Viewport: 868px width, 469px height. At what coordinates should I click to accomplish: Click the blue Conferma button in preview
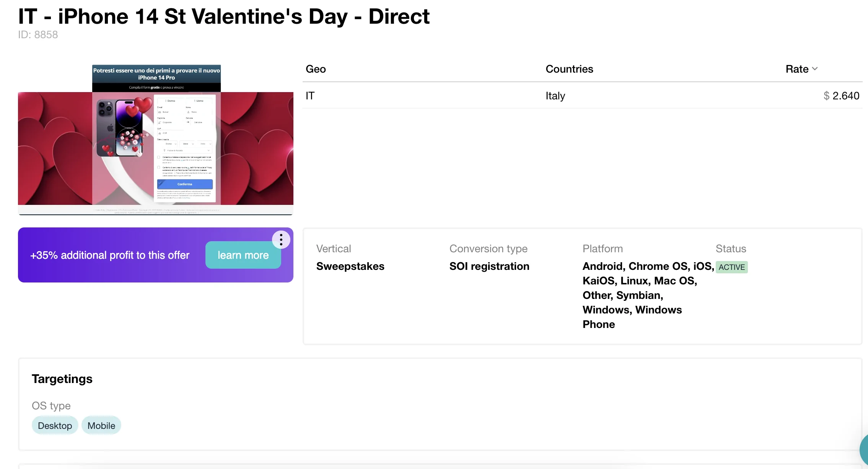click(185, 184)
